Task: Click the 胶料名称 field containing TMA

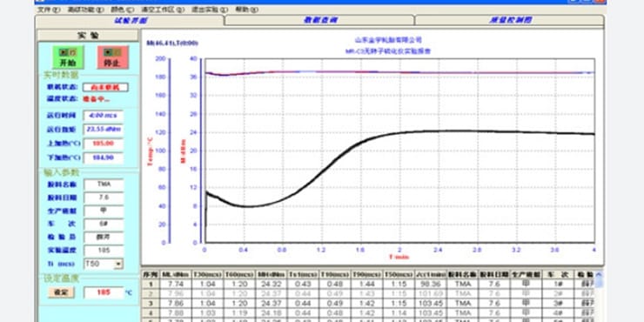Action: [104, 184]
